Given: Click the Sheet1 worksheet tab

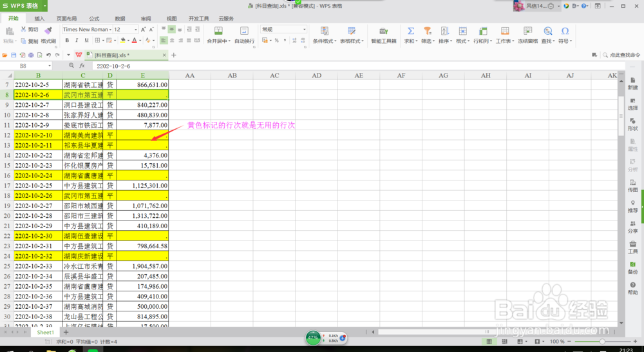Looking at the screenshot, I should [45, 332].
